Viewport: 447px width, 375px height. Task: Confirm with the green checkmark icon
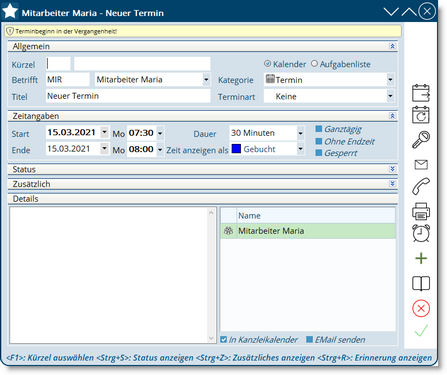tap(421, 330)
